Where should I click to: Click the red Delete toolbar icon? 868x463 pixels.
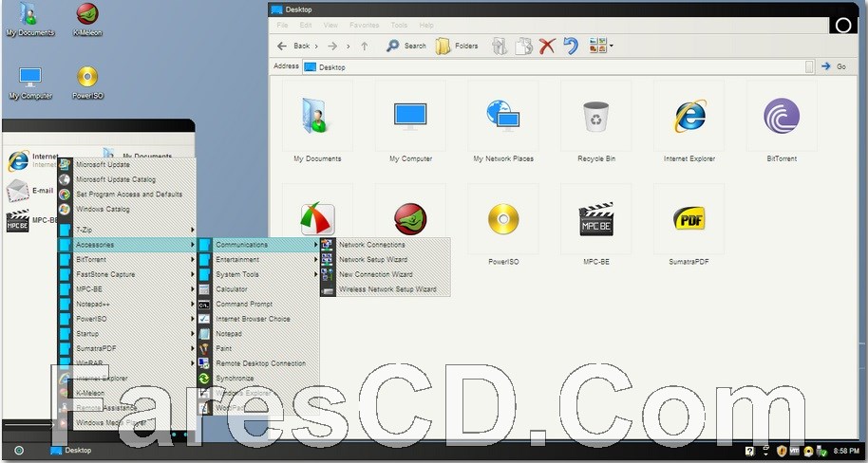pyautogui.click(x=547, y=46)
